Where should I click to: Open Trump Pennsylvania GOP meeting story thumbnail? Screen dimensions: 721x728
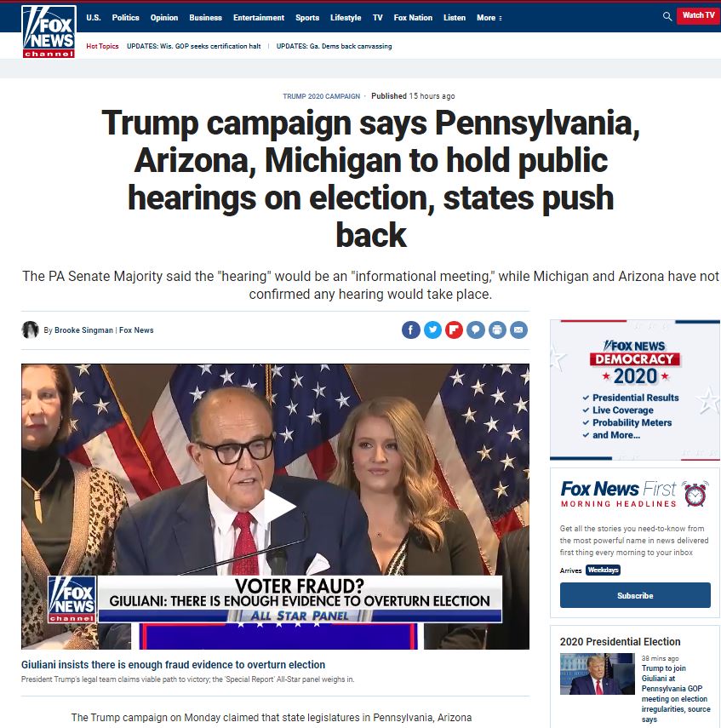[x=597, y=674]
